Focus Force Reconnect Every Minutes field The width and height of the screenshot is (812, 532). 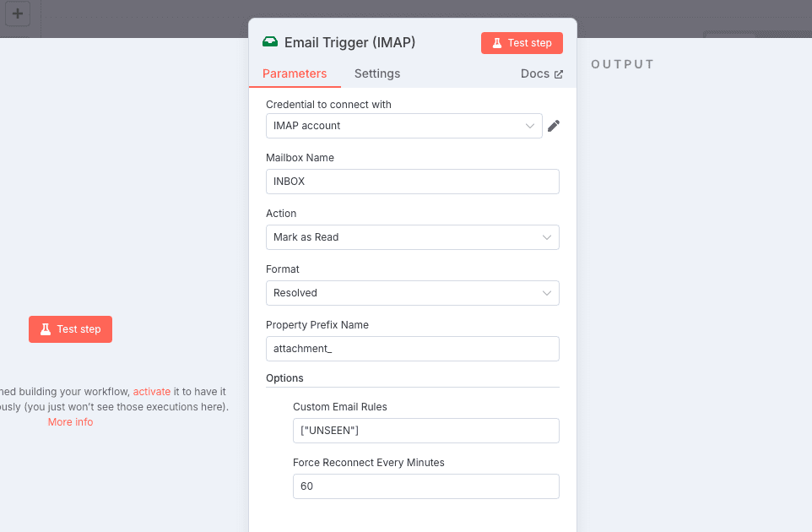coord(425,486)
